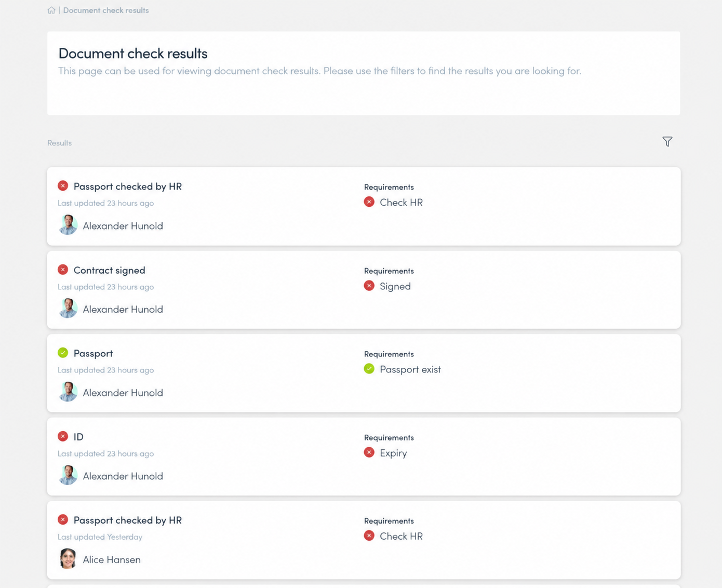Click the Document check results page heading
The height and width of the screenshot is (588, 722).
(x=133, y=53)
